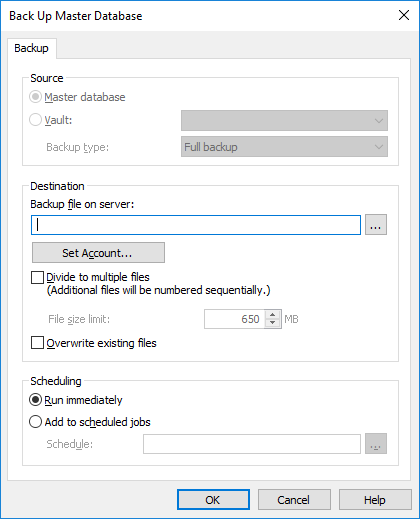
Task: Select Add to scheduled jobs option
Action: click(x=35, y=422)
